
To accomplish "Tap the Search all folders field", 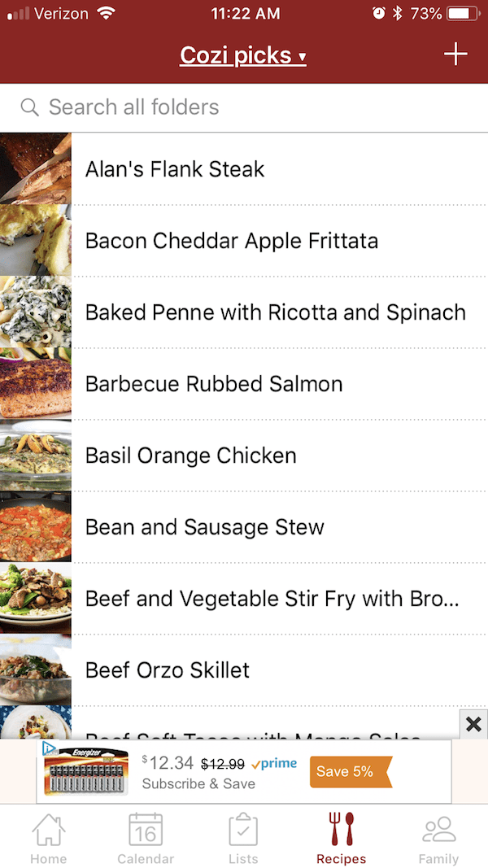I will coord(244,107).
